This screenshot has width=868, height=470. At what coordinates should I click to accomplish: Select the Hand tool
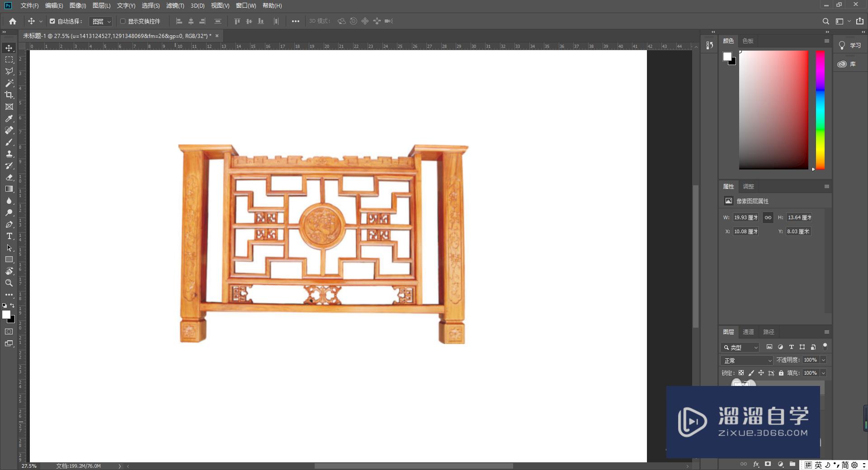point(9,271)
